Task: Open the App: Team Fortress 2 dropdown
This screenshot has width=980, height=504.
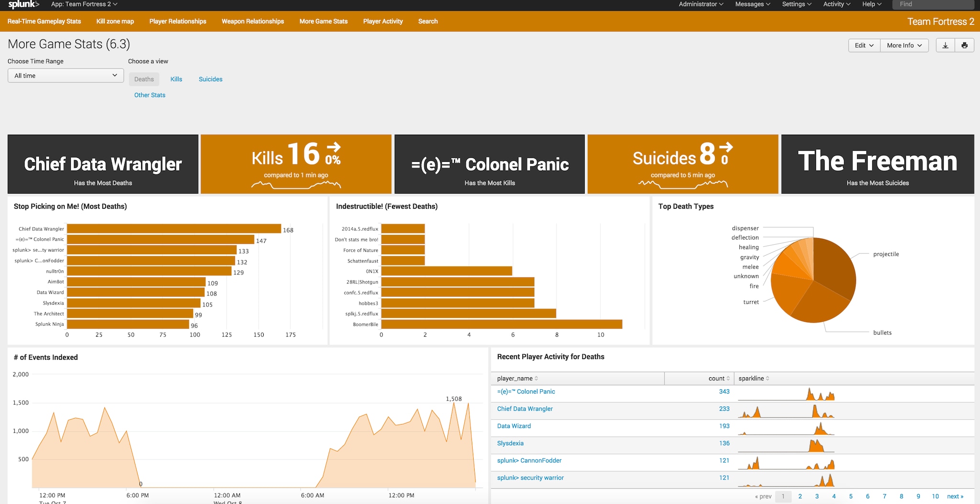Action: pyautogui.click(x=84, y=4)
